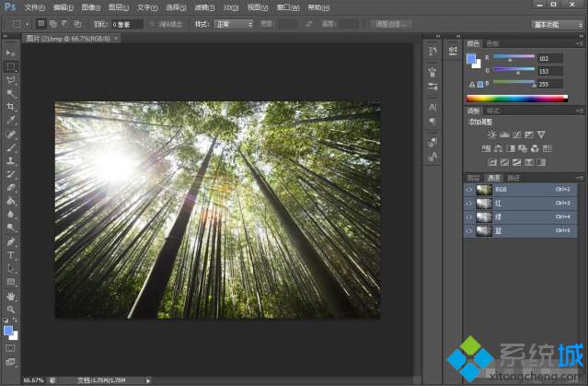
Task: Select the Rectangular Marquee tool in toolbox
Action: (x=10, y=66)
